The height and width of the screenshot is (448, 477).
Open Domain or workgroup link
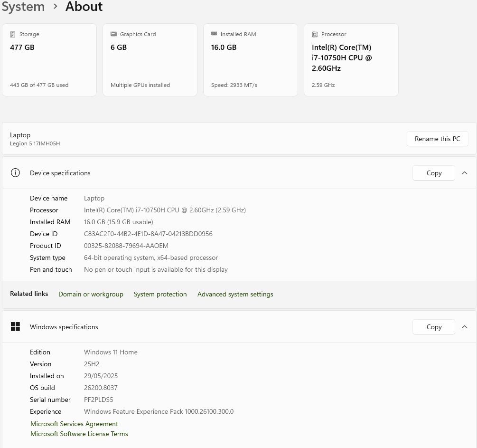tap(91, 294)
